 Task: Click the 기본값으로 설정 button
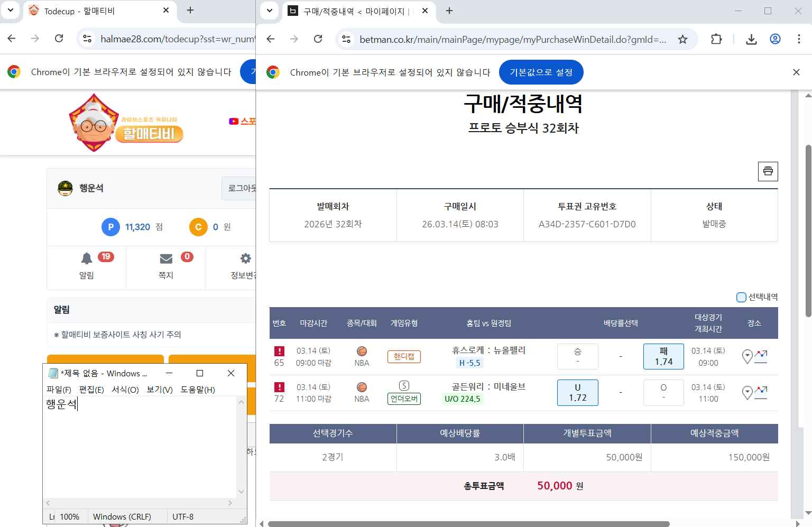[541, 72]
